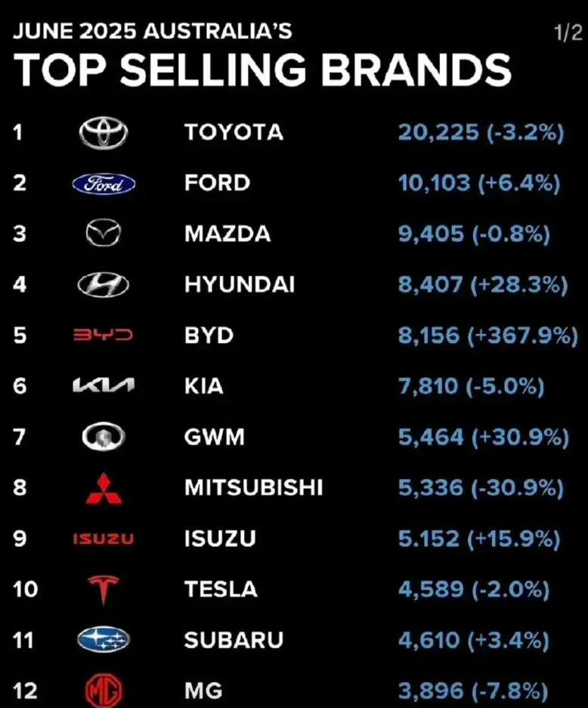
Task: Select the Mazda emblem icon
Action: (104, 233)
